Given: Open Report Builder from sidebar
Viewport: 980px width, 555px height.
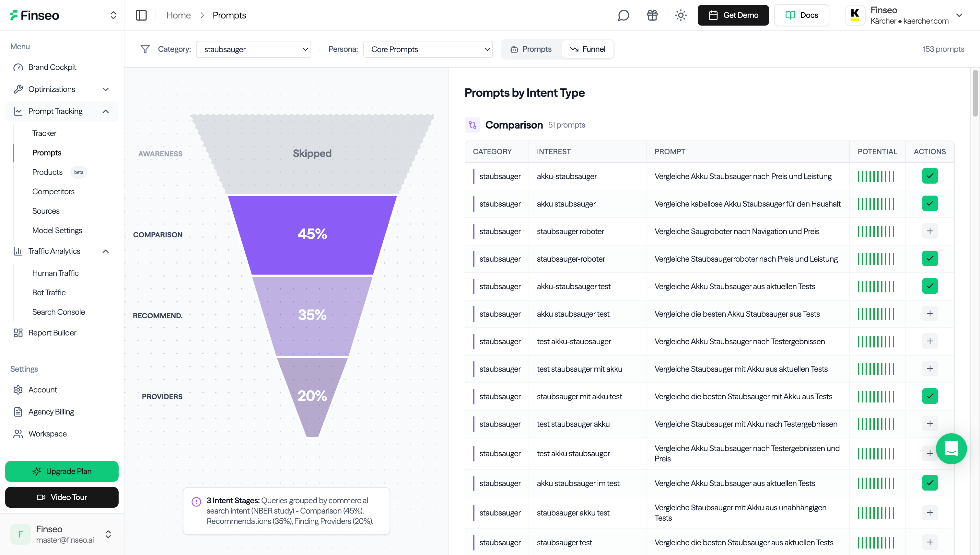Looking at the screenshot, I should click(x=52, y=333).
